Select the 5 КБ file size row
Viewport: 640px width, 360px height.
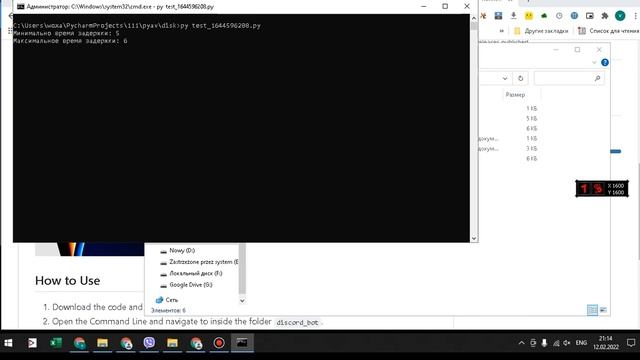531,118
